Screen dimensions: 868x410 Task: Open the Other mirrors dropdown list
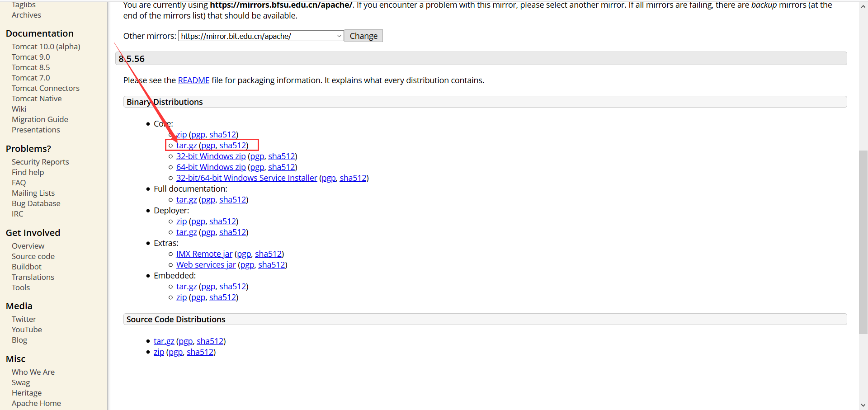click(x=261, y=36)
